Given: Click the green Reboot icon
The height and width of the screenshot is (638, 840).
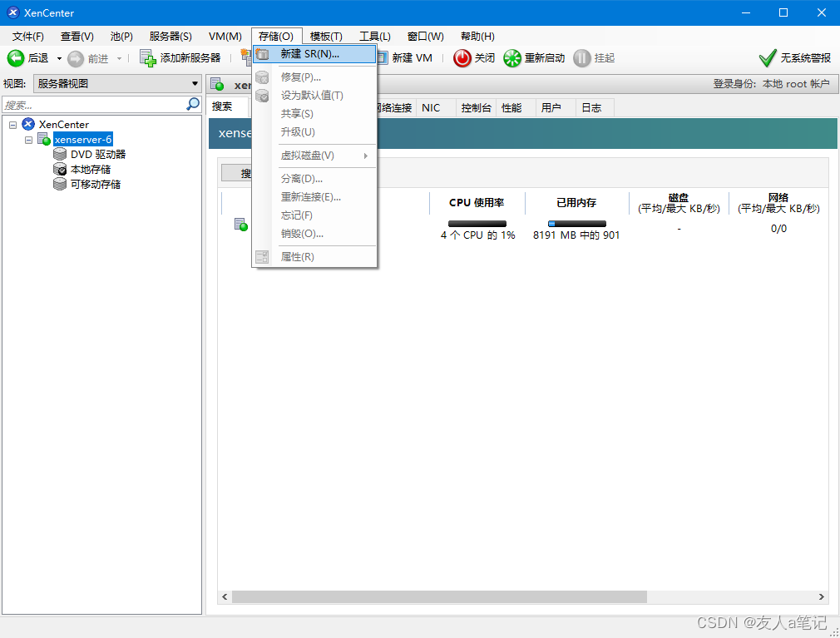Looking at the screenshot, I should pos(512,58).
